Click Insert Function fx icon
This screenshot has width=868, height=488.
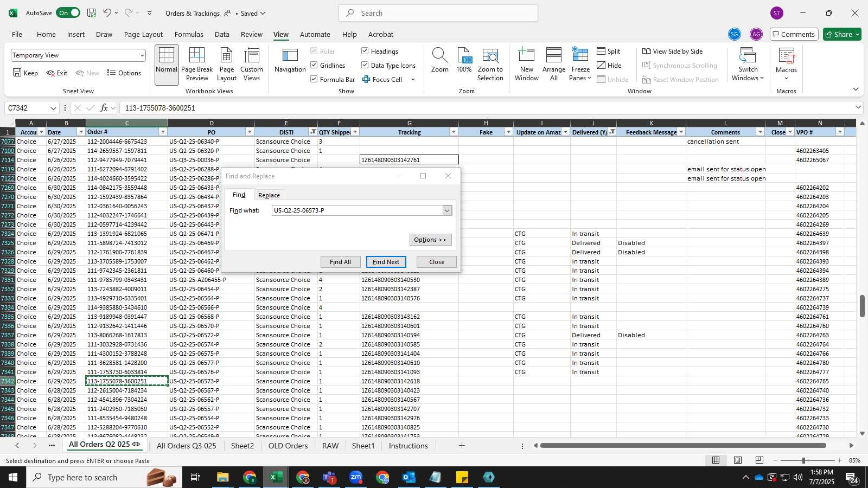coord(104,108)
